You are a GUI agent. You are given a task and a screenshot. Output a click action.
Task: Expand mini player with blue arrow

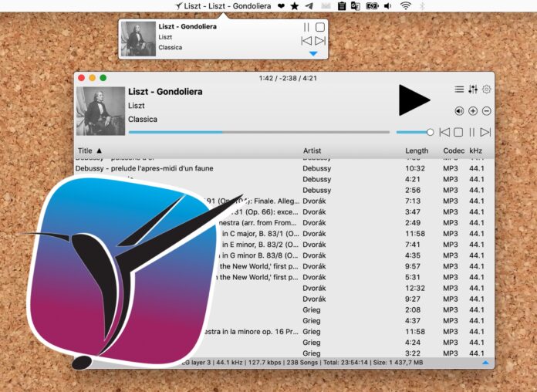click(312, 54)
